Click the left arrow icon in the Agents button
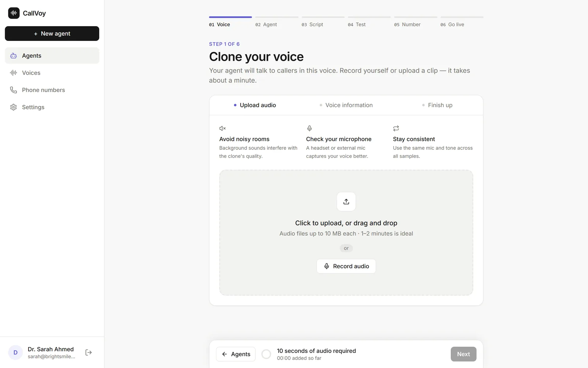This screenshot has width=588, height=368. (x=225, y=354)
